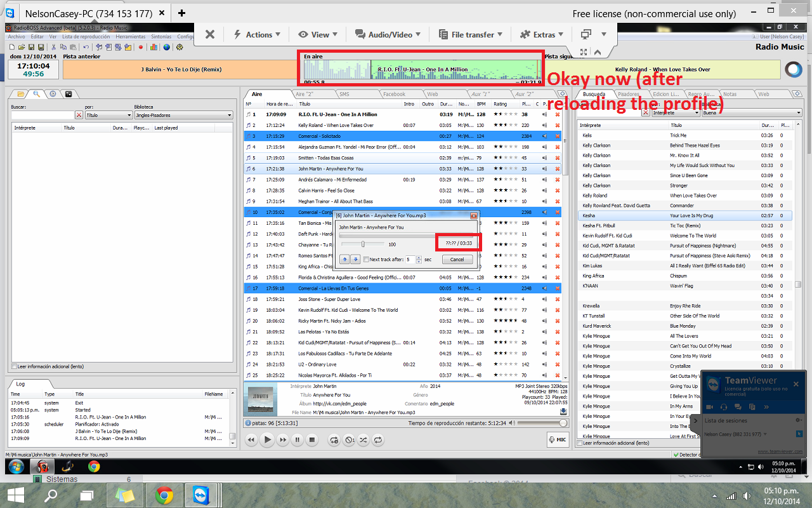The width and height of the screenshot is (812, 508).
Task: Click up arrow button in dialog
Action: [344, 259]
